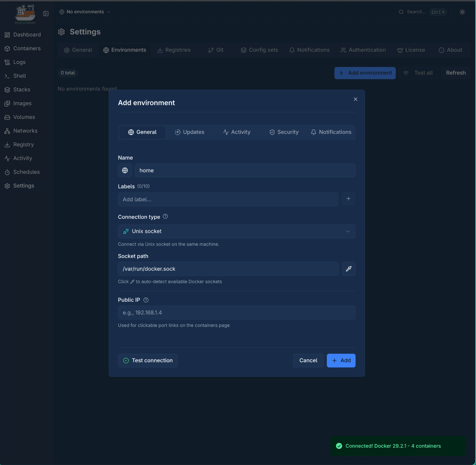Open Stacks from the sidebar

click(x=22, y=90)
